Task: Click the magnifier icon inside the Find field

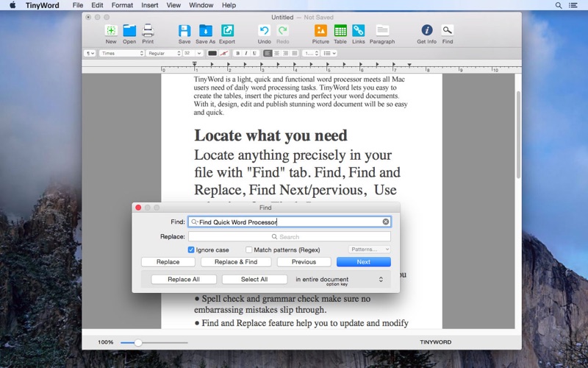Action: pos(194,222)
